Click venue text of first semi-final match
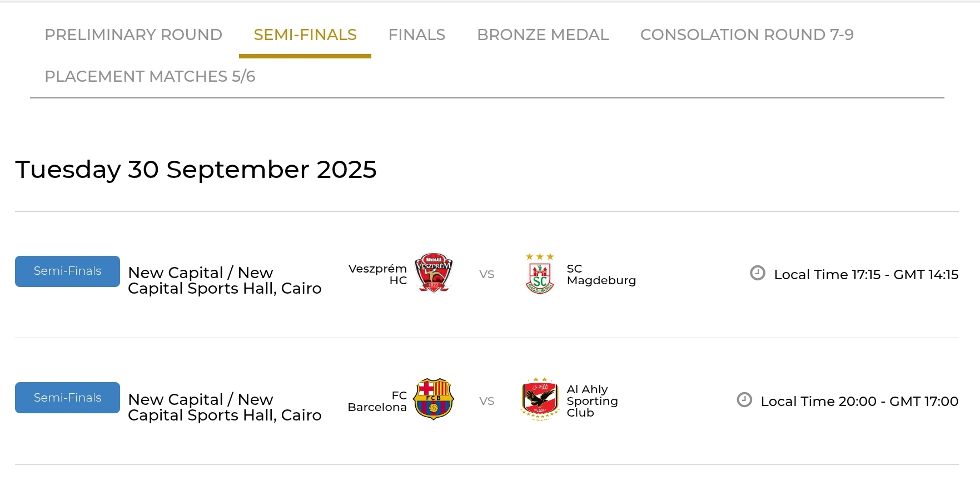Viewport: 980px width, 480px height. 225,280
